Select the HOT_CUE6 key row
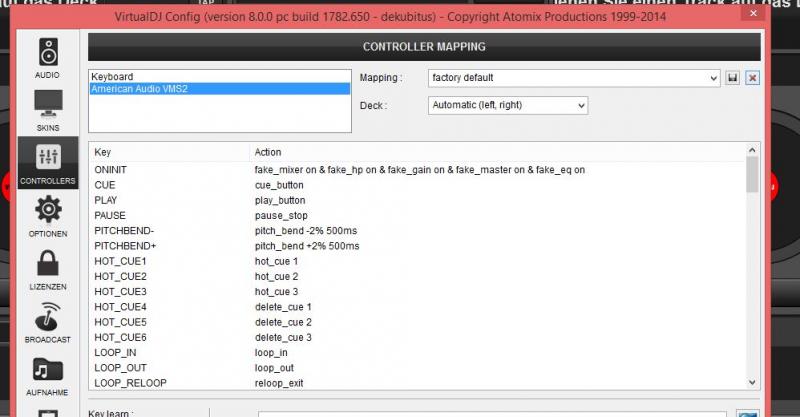The image size is (800, 417). [417, 337]
